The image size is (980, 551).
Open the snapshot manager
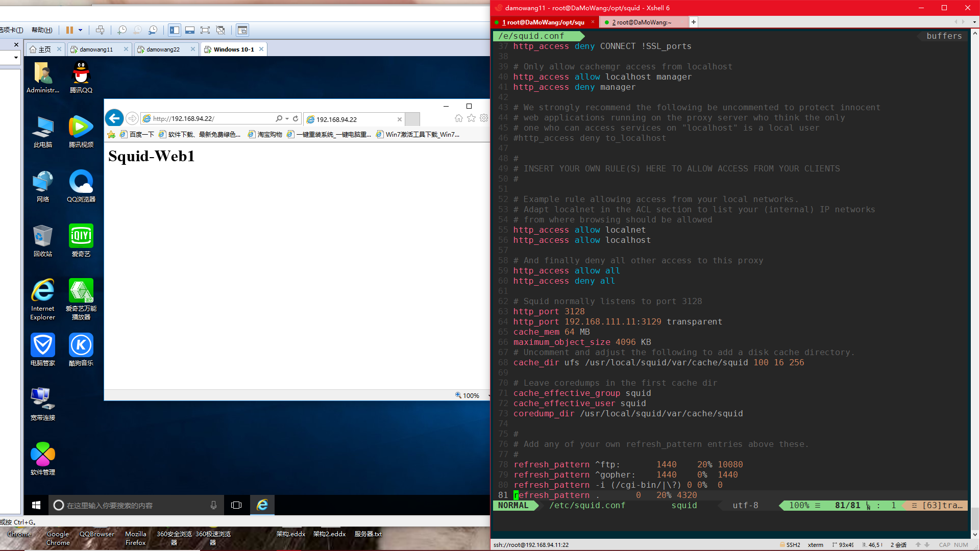click(x=153, y=30)
